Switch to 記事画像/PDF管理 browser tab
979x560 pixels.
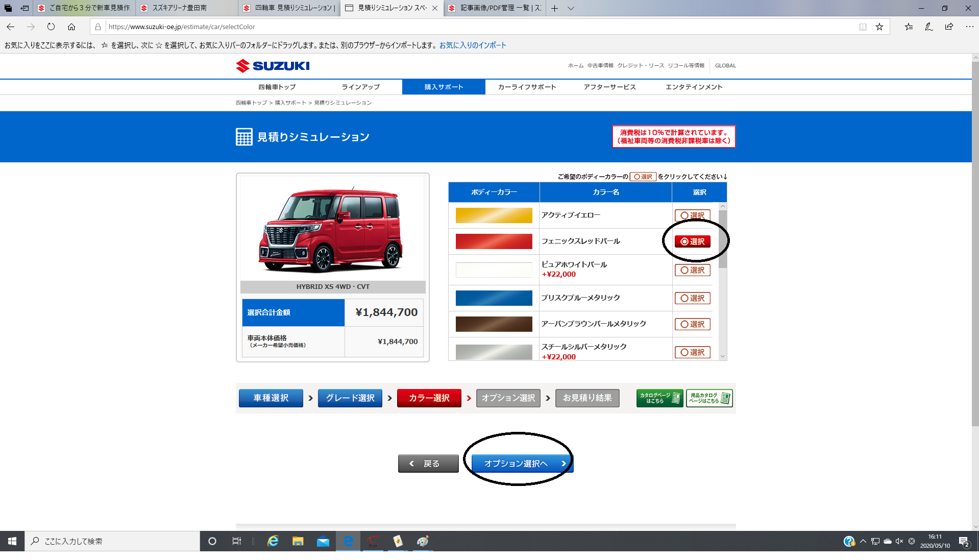tap(495, 8)
